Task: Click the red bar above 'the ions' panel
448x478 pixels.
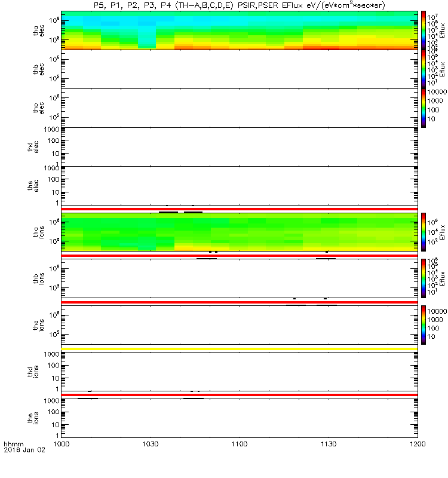Action: (x=240, y=395)
